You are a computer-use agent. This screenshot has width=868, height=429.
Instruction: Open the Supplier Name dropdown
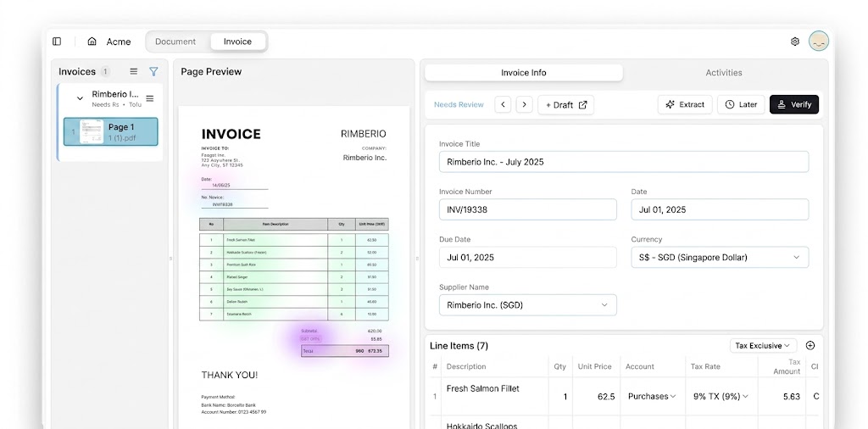click(x=527, y=305)
